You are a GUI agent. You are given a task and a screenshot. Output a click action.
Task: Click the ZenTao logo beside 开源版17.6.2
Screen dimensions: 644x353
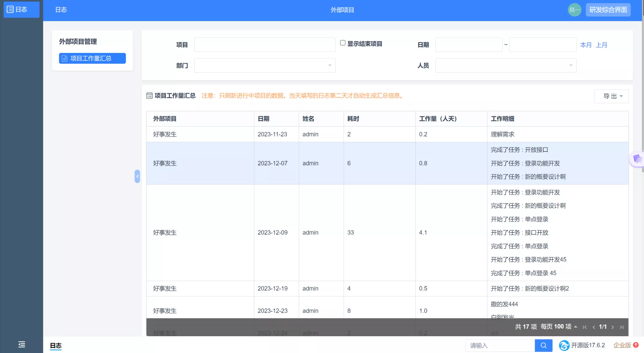pos(564,345)
